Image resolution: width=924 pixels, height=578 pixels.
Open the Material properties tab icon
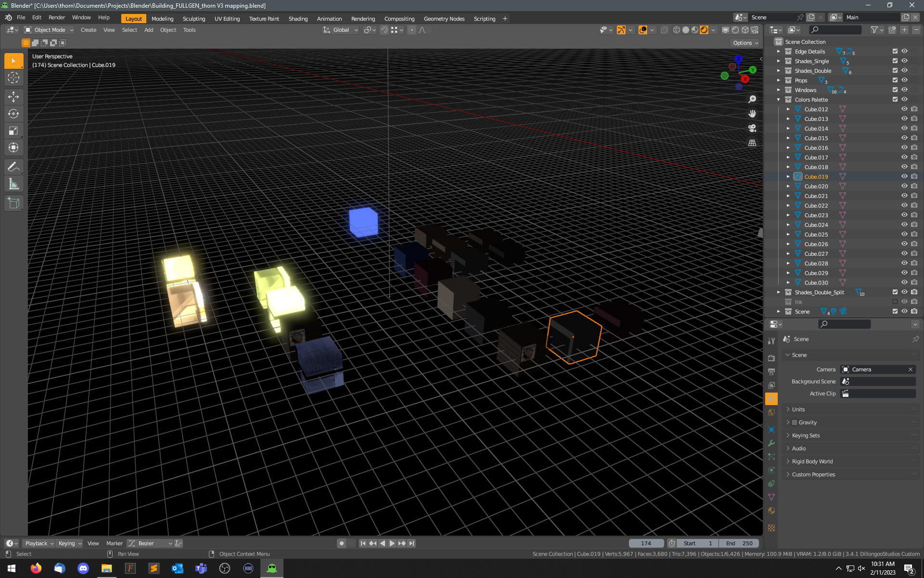point(771,511)
